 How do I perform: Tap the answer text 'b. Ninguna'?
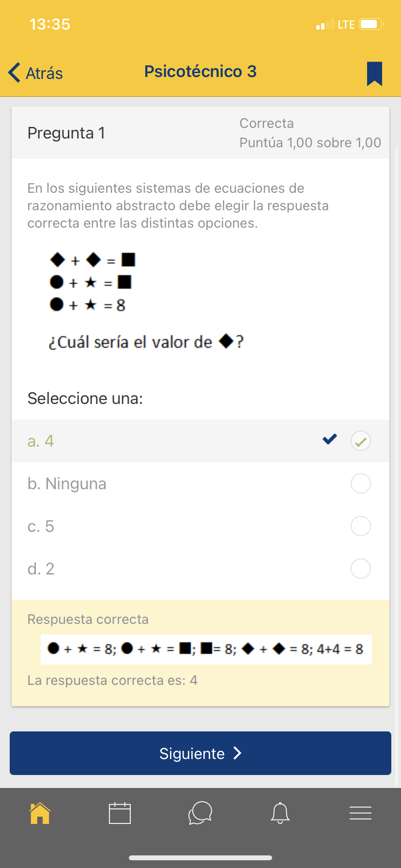tap(67, 483)
